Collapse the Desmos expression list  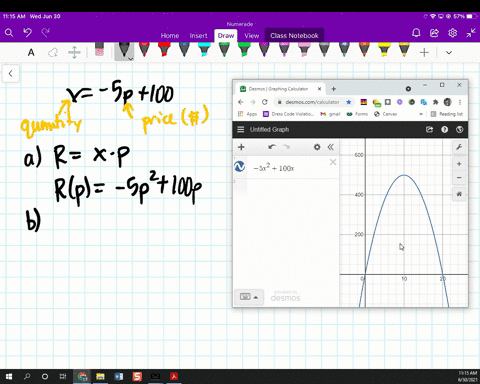330,147
